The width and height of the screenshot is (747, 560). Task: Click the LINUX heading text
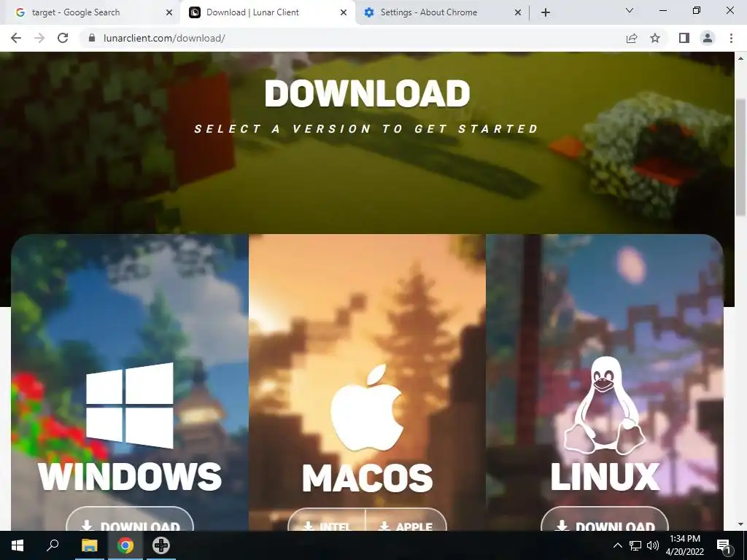point(605,476)
